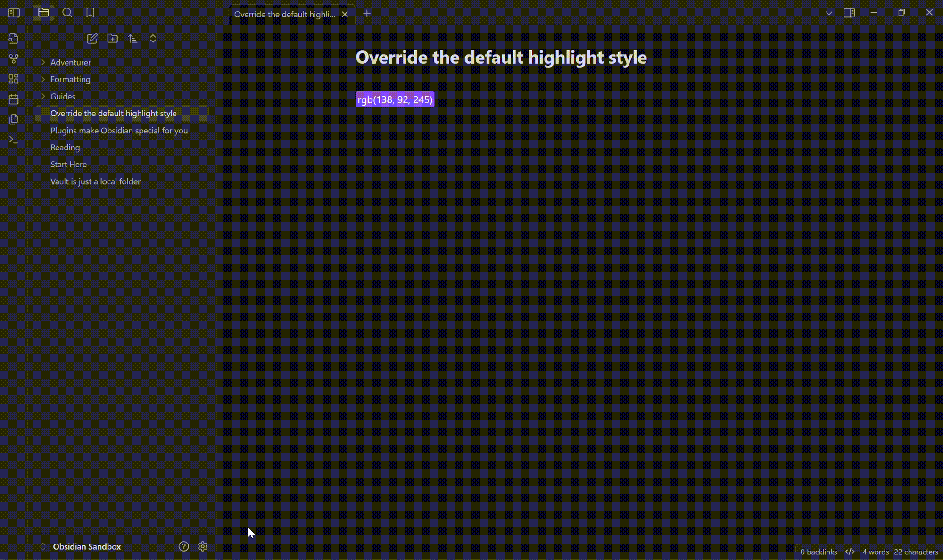The width and height of the screenshot is (943, 560).
Task: Toggle the right sidebar panel
Action: (849, 13)
